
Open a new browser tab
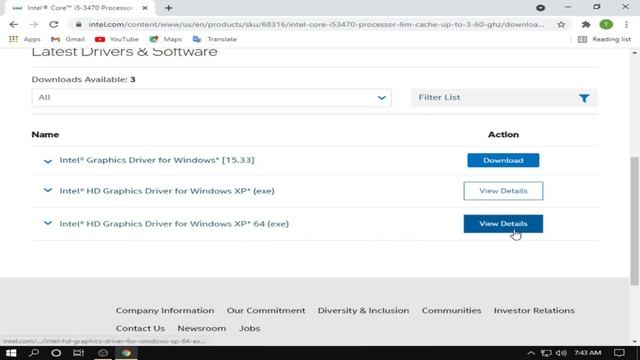click(x=169, y=8)
